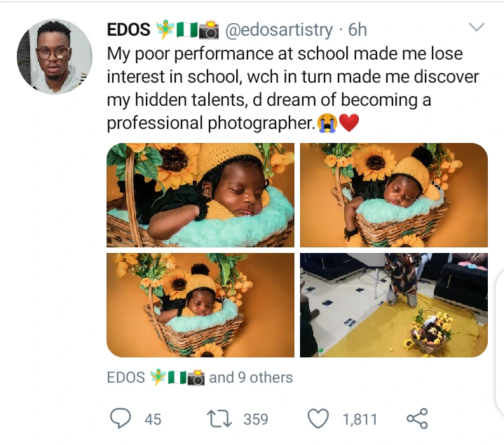The image size is (504, 445).
Task: Open the EDOS profile picture
Action: [x=53, y=56]
